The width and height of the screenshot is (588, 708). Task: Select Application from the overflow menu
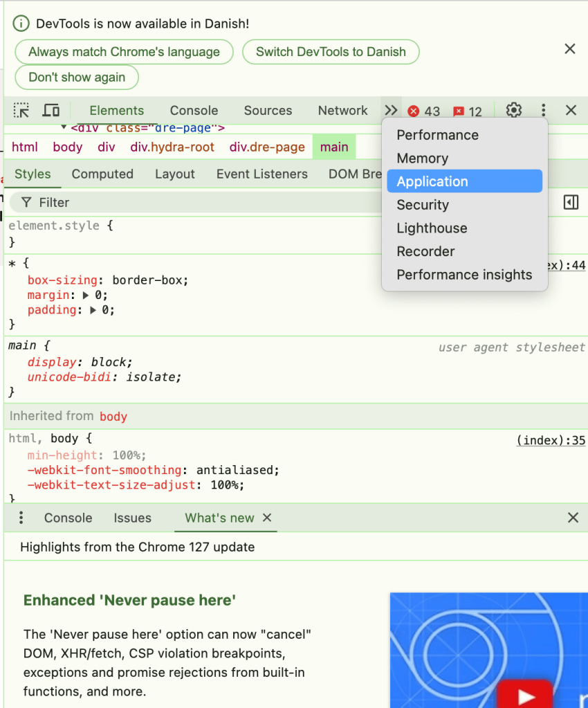point(432,181)
